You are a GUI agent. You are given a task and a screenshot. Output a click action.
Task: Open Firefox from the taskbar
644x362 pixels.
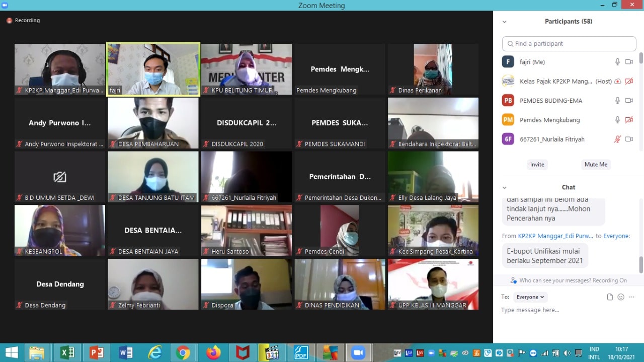tap(213, 352)
